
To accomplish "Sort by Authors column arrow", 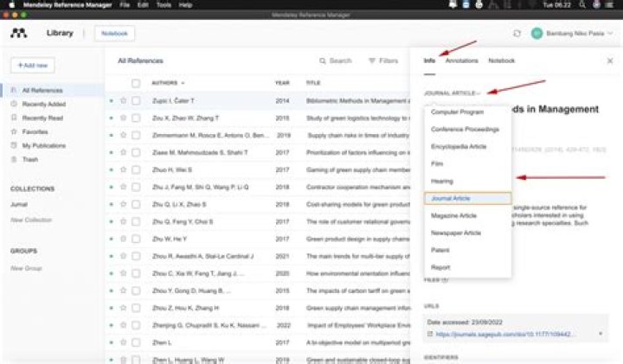I will pyautogui.click(x=183, y=83).
